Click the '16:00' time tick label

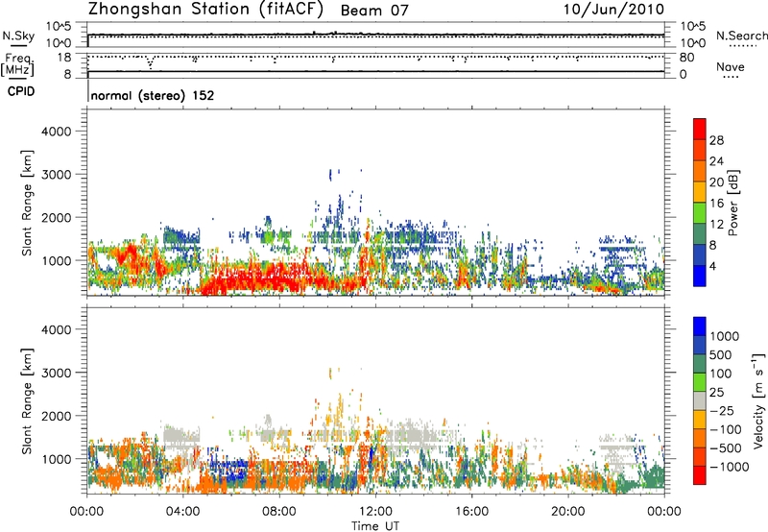(472, 512)
